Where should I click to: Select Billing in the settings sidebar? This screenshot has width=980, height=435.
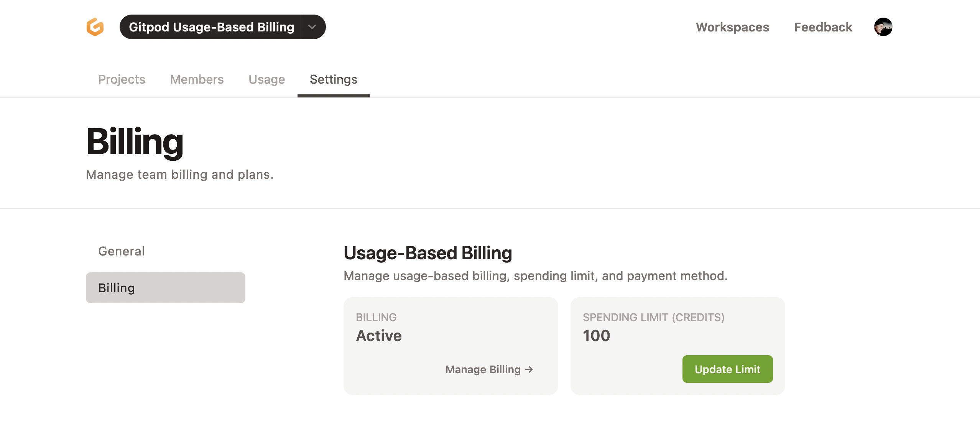[x=165, y=287]
